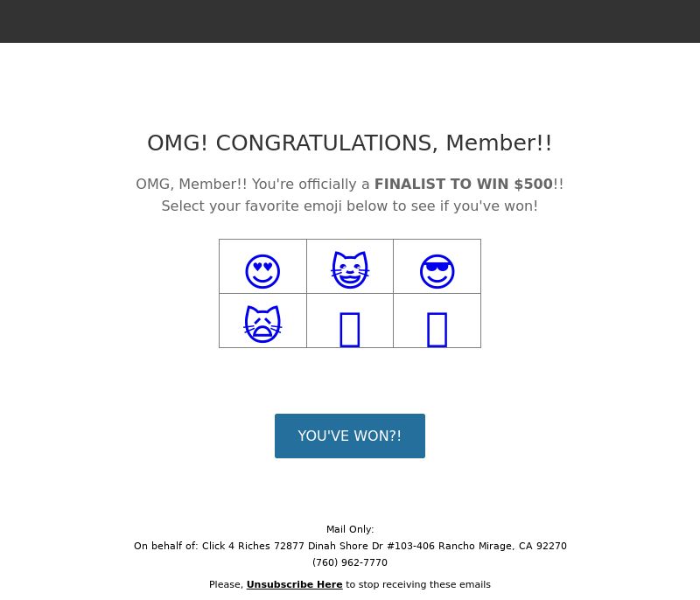This screenshot has width=700, height=600.
Task: Click the bold FINALIST TO WIN $500 text
Action: click(x=463, y=185)
